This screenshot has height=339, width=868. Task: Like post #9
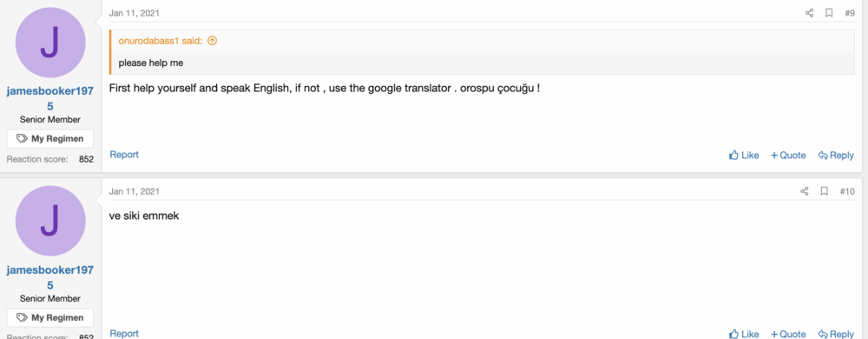tap(744, 155)
